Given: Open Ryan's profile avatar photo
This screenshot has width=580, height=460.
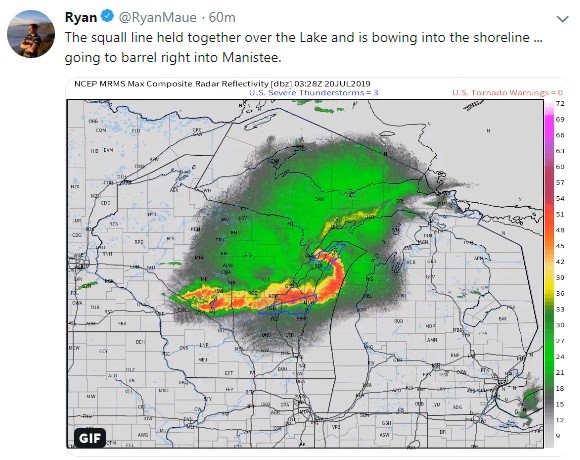Looking at the screenshot, I should click(31, 34).
